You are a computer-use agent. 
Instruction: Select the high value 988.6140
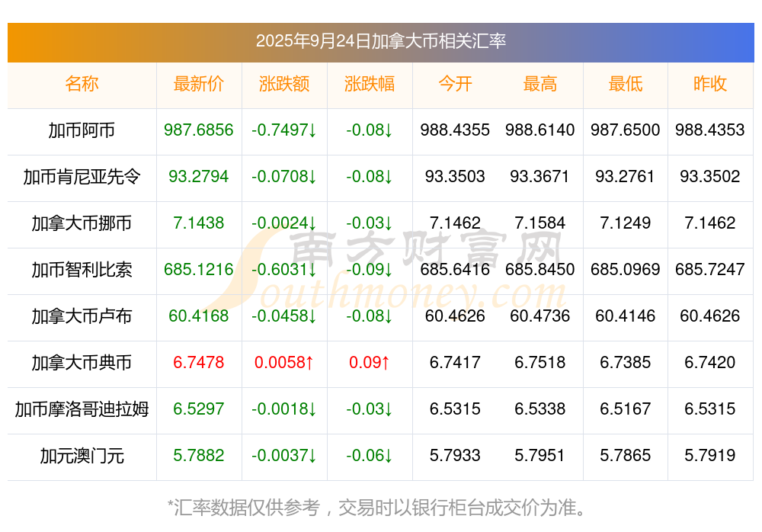[x=540, y=130]
